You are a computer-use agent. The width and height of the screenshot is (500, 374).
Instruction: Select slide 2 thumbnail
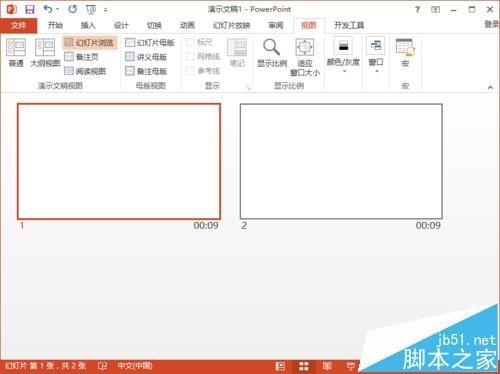(x=341, y=161)
